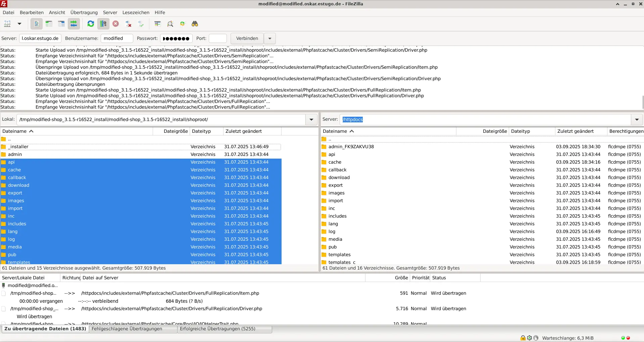Switch to the Erfolgreiche Übertragungen tab
Image resolution: width=644 pixels, height=342 pixels.
(x=217, y=329)
